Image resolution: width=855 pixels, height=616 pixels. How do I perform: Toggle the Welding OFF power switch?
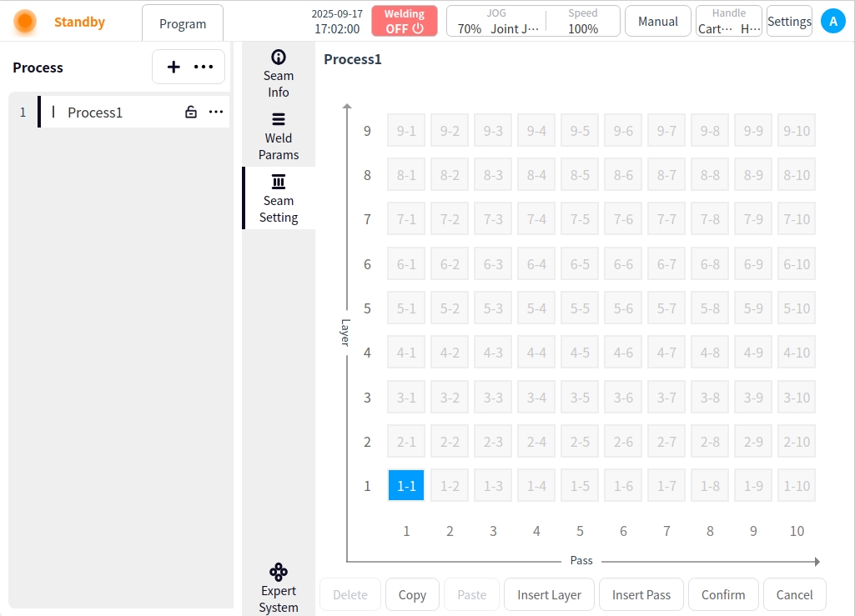(405, 22)
